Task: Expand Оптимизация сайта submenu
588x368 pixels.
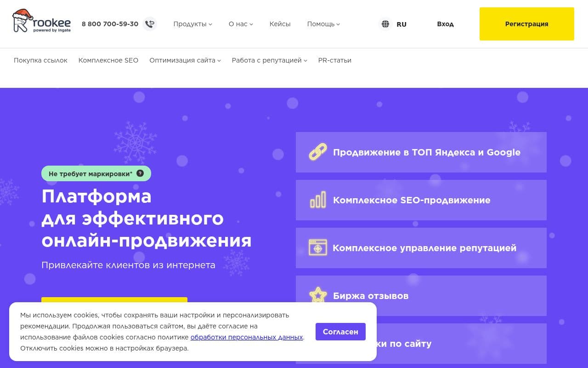Action: 185,60
